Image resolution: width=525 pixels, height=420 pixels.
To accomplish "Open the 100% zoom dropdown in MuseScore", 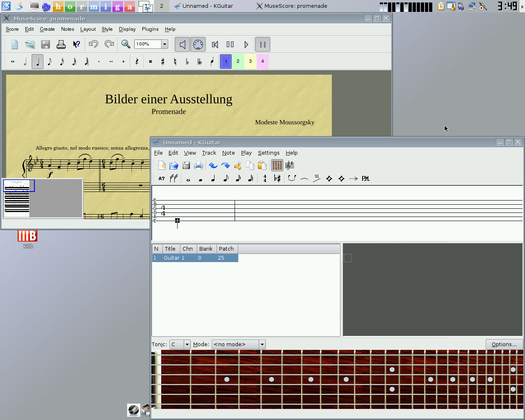I will pyautogui.click(x=164, y=44).
